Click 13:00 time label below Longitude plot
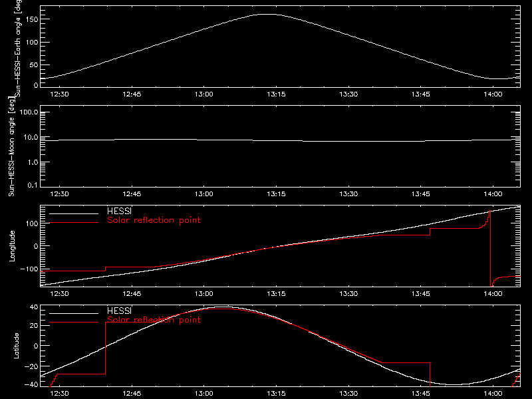The image size is (532, 399). coord(204,294)
